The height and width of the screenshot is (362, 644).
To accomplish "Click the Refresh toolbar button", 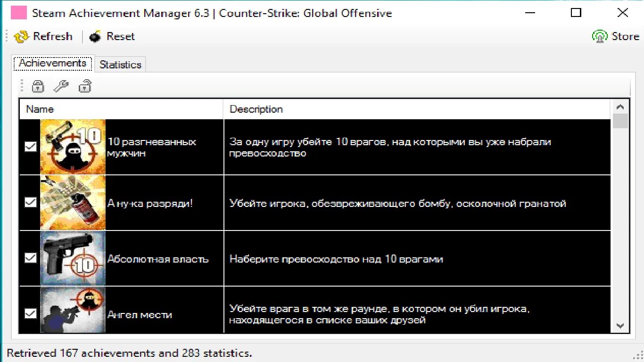I will pyautogui.click(x=43, y=36).
